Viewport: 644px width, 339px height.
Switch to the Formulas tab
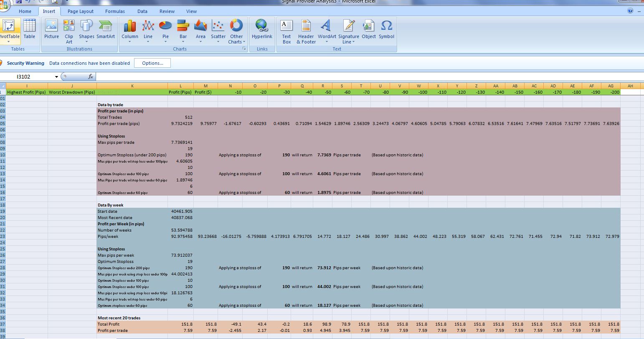(x=115, y=11)
